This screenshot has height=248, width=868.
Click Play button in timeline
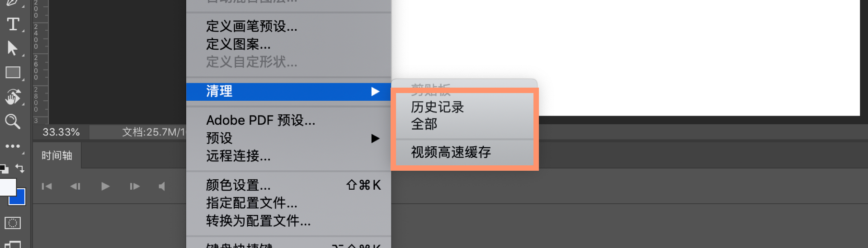click(105, 186)
